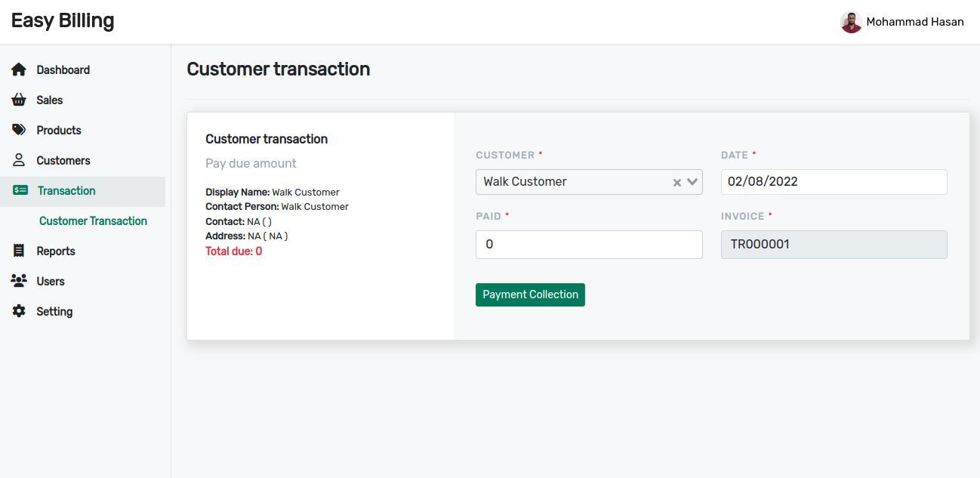Click the Users group icon
Viewport: 980px width, 478px height.
coord(19,281)
